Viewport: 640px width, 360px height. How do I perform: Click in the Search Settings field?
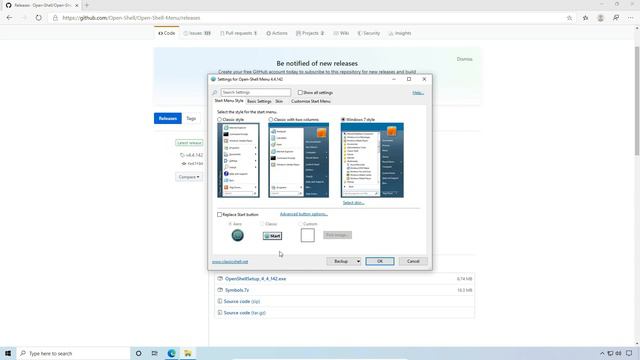tap(256, 93)
